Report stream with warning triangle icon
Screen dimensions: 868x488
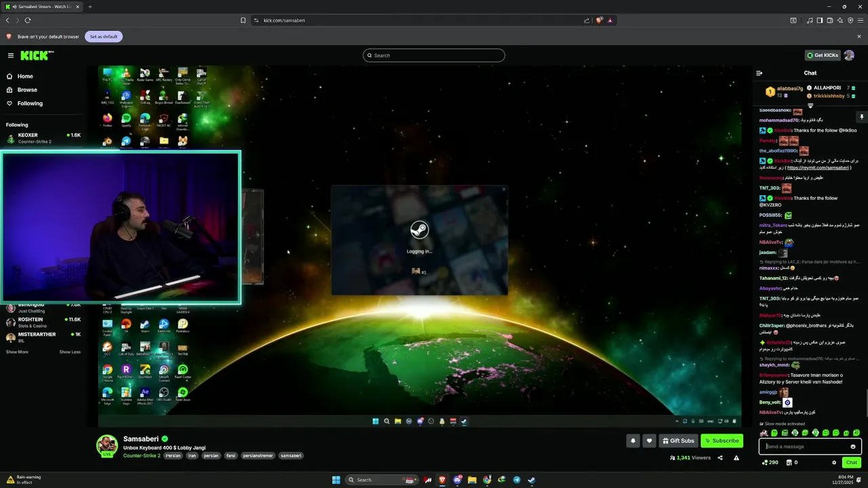point(736,458)
